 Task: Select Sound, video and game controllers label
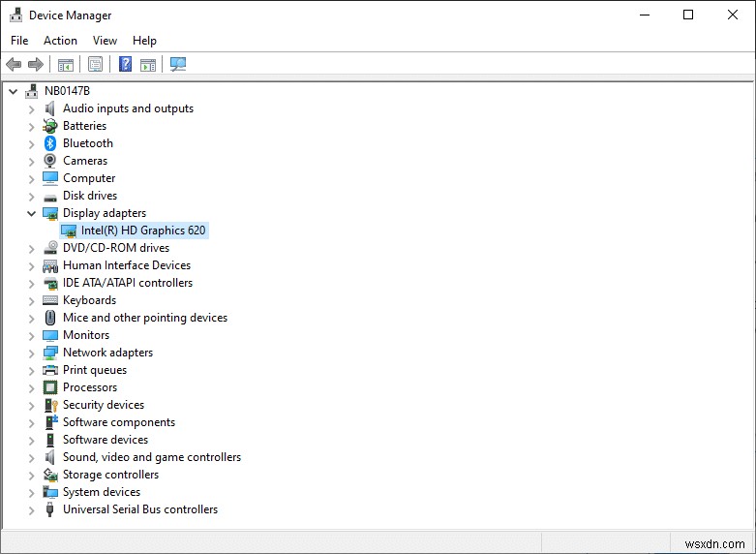coord(152,457)
